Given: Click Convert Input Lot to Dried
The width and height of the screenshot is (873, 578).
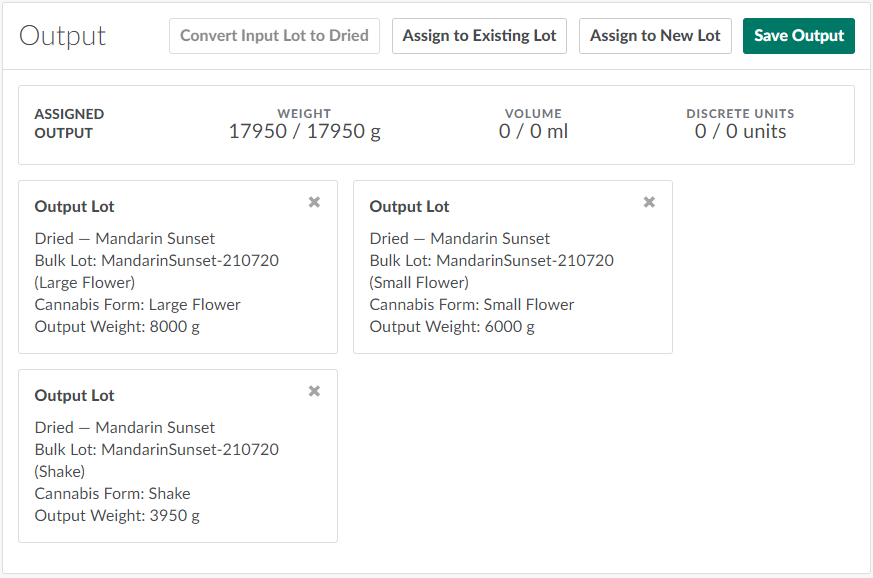Looking at the screenshot, I should (x=274, y=36).
